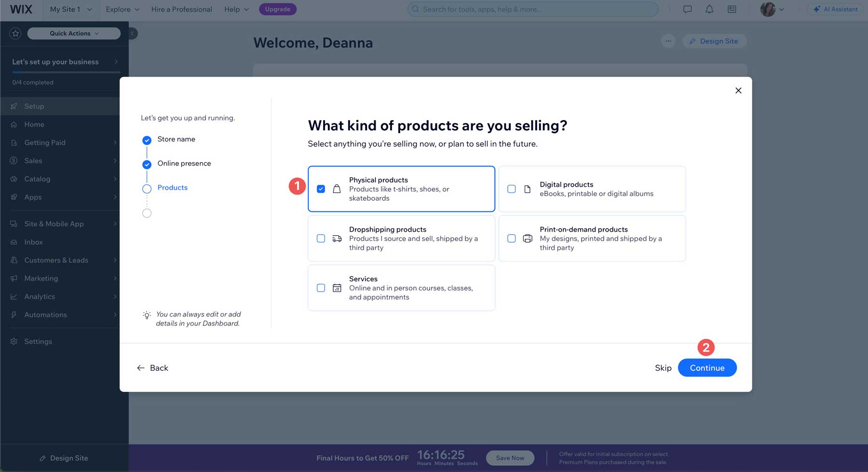Screen dimensions: 868x472
Task: Click the favorites star icon in sidebar
Action: tap(15, 33)
